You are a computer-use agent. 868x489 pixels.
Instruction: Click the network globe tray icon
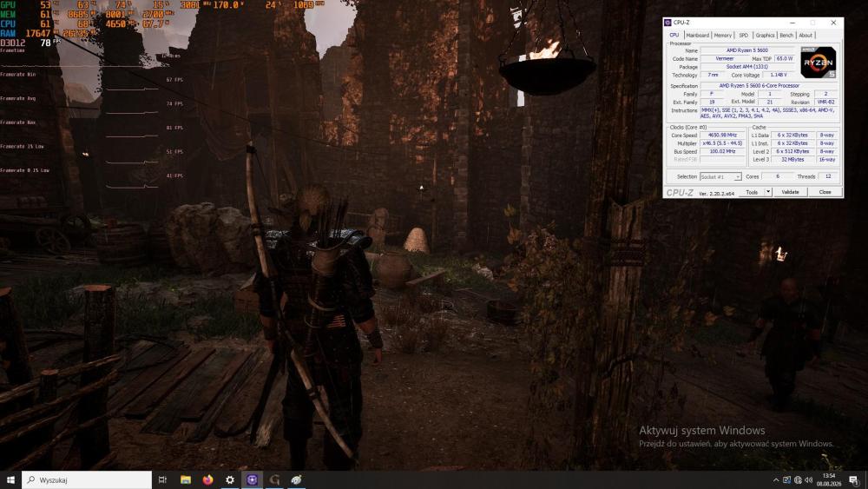coord(798,480)
